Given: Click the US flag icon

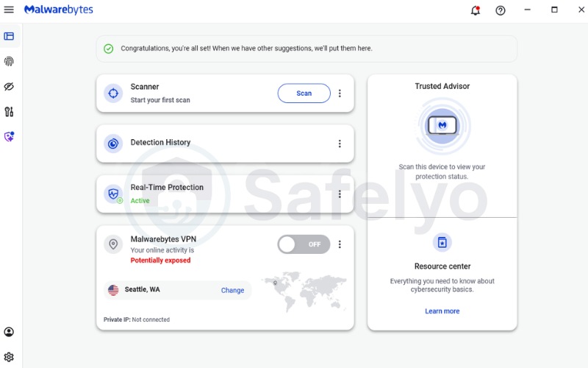Looking at the screenshot, I should click(113, 290).
